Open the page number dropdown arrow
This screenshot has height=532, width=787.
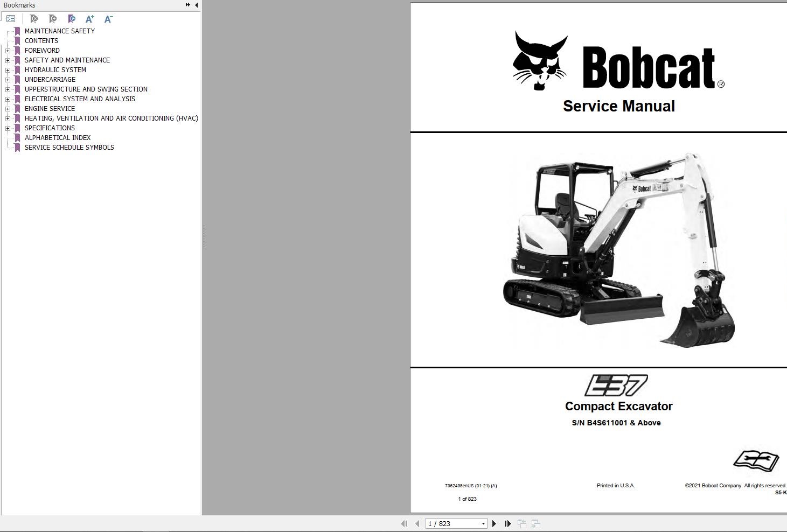483,523
